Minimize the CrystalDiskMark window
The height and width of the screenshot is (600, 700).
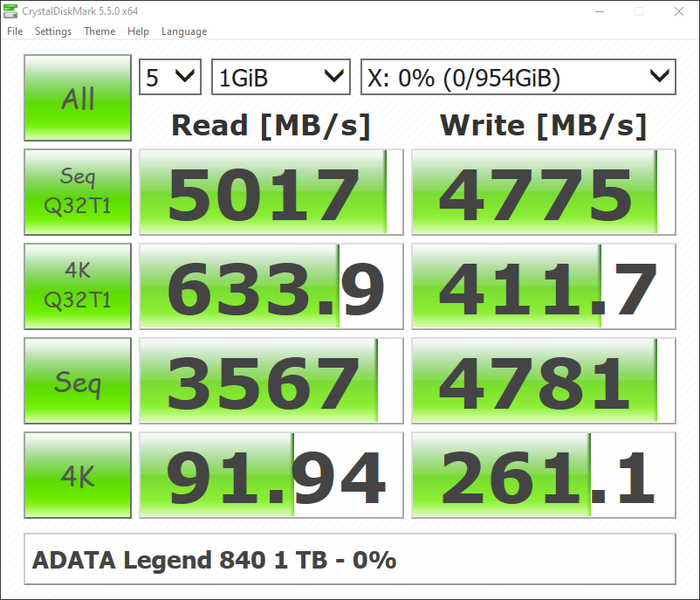[600, 11]
